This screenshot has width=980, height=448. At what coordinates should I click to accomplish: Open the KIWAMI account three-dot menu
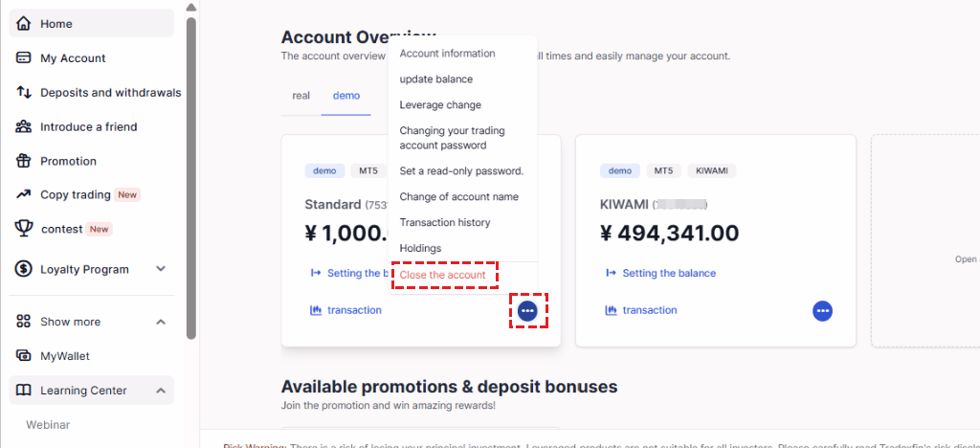[822, 310]
